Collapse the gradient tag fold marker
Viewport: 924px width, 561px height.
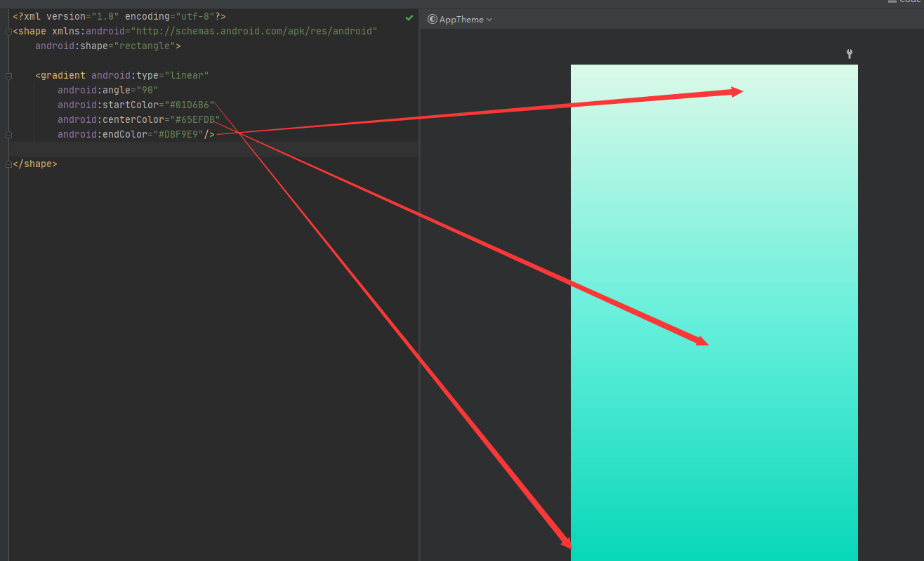tap(8, 76)
